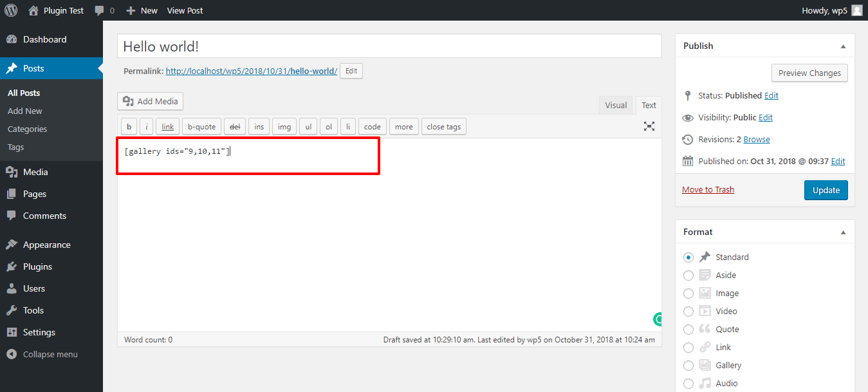Open Add New under Posts
Image resolution: width=868 pixels, height=392 pixels.
coord(25,111)
